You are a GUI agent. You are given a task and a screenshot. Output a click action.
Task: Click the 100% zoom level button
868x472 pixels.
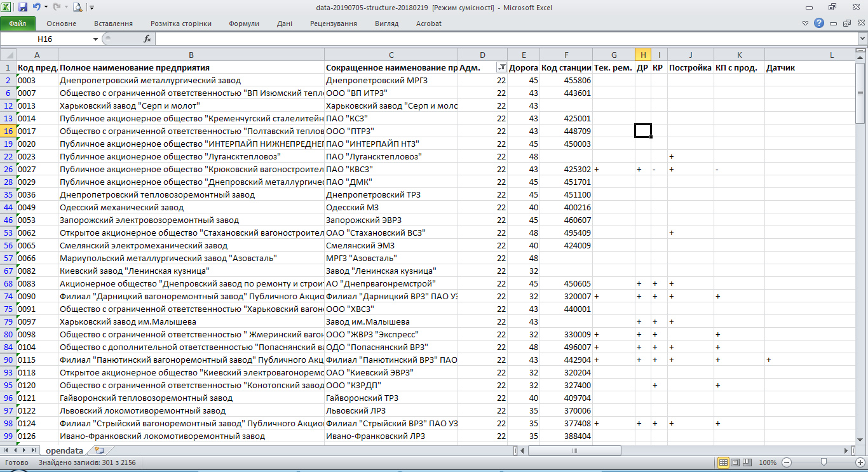tap(768, 462)
